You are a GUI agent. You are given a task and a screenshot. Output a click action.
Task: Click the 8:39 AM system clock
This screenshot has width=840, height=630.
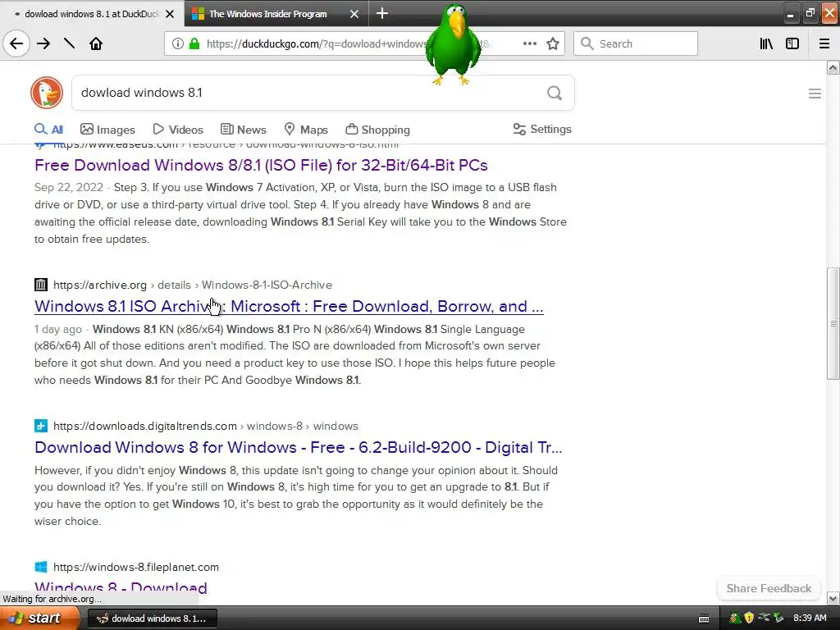pos(810,618)
